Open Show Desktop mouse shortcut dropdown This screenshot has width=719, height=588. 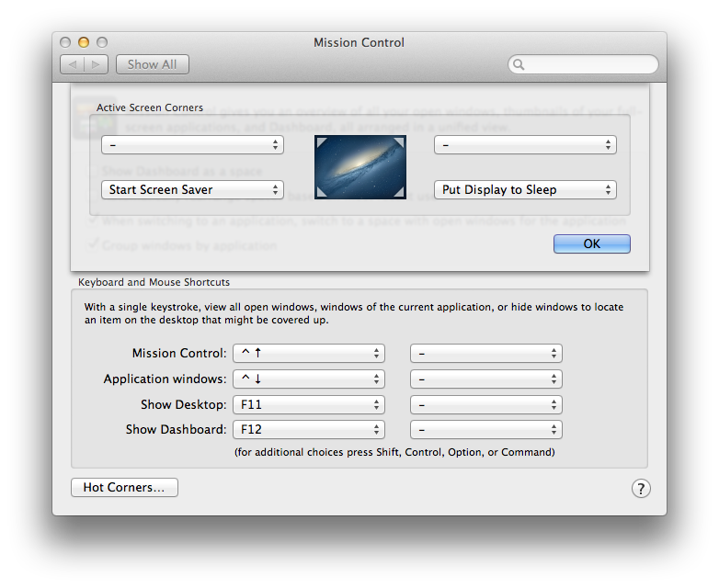pos(486,404)
